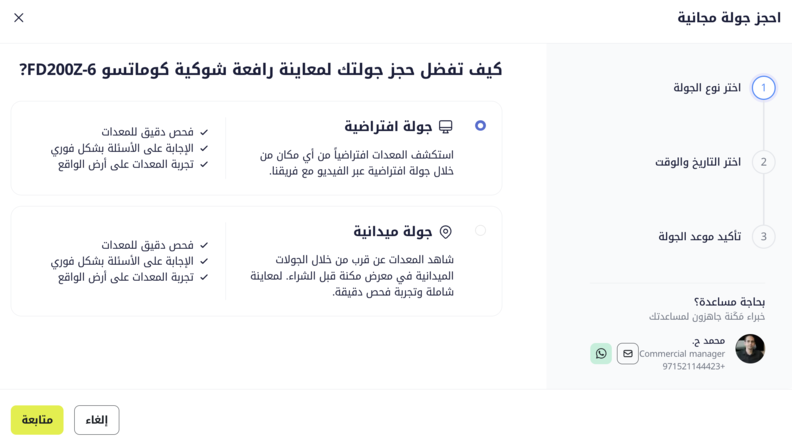The image size is (792, 444).
Task: Click the متابعة continue button
Action: (37, 420)
